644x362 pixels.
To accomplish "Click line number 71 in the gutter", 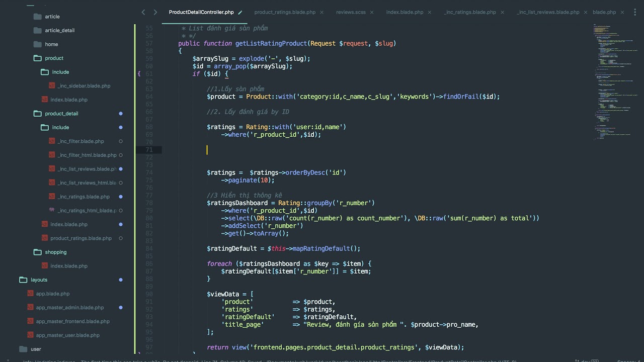I will tap(149, 150).
